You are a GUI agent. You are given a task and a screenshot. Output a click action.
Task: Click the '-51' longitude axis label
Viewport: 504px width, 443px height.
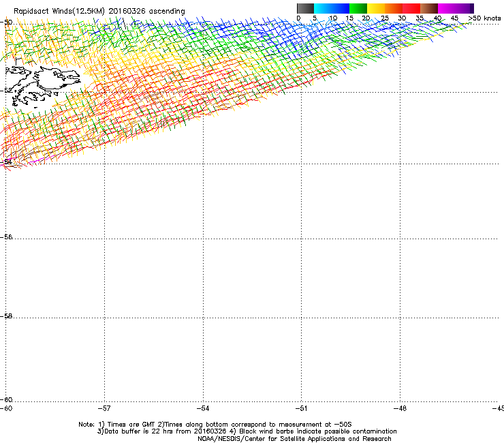pyautogui.click(x=301, y=408)
